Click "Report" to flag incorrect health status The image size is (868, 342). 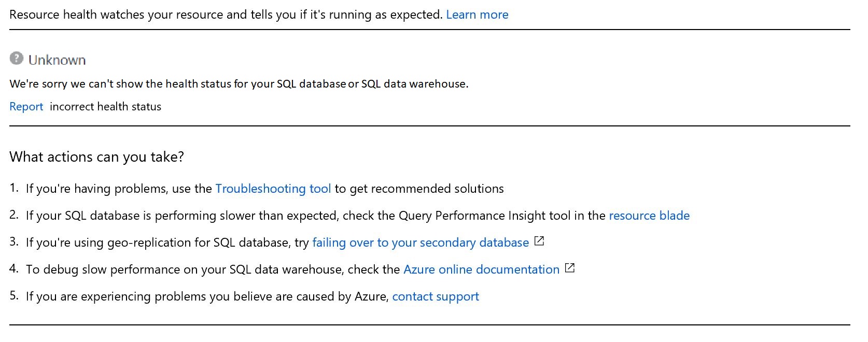(x=26, y=106)
